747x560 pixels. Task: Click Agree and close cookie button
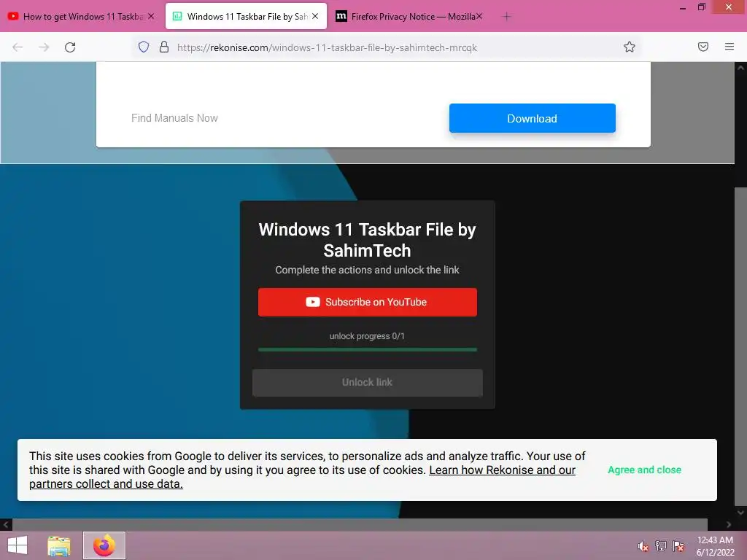tap(644, 470)
